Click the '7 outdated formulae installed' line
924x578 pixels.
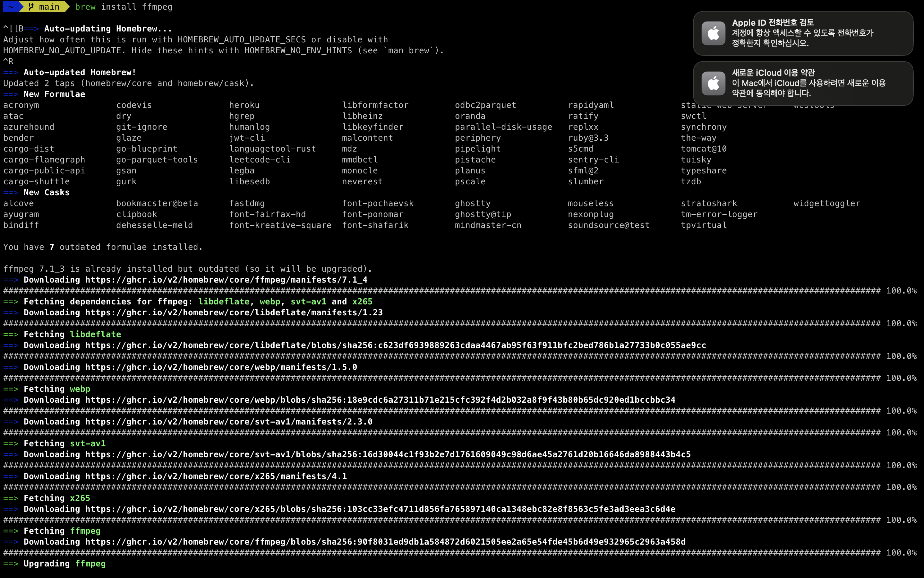tap(103, 247)
